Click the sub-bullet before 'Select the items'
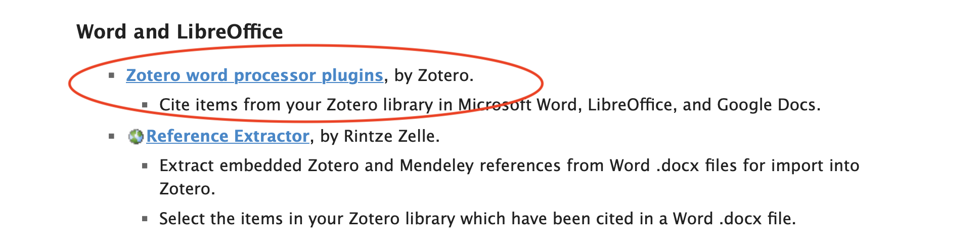980x243 pixels. (x=145, y=219)
